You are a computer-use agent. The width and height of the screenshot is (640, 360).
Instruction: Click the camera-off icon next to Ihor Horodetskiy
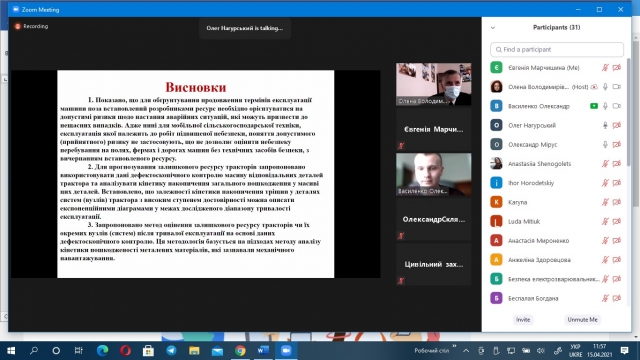click(617, 183)
